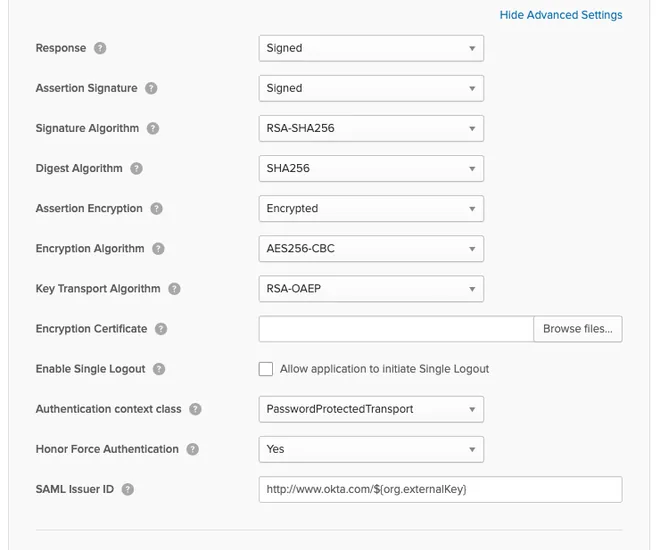Click the Signature Algorithm label
The height and width of the screenshot is (550, 660).
coord(87,128)
